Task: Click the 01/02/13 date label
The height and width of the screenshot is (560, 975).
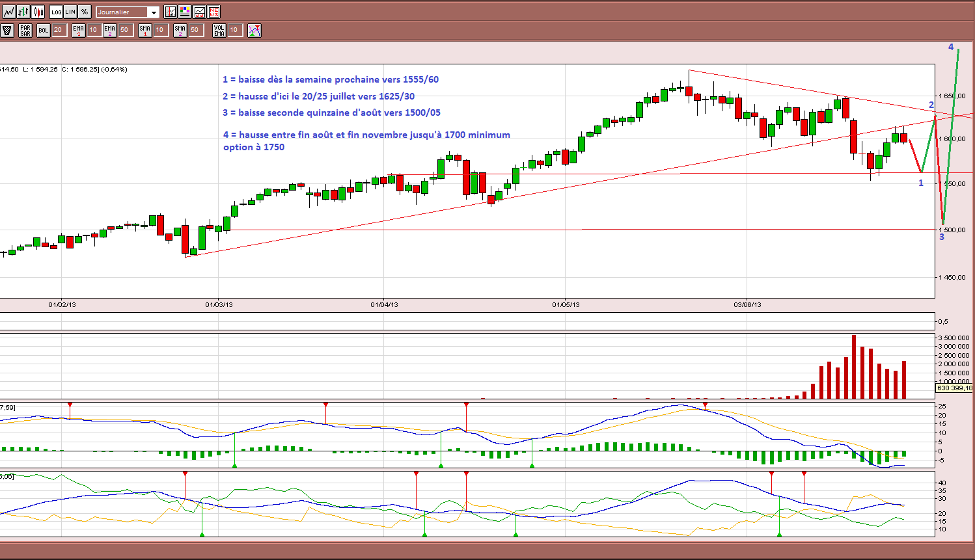Action: point(62,304)
